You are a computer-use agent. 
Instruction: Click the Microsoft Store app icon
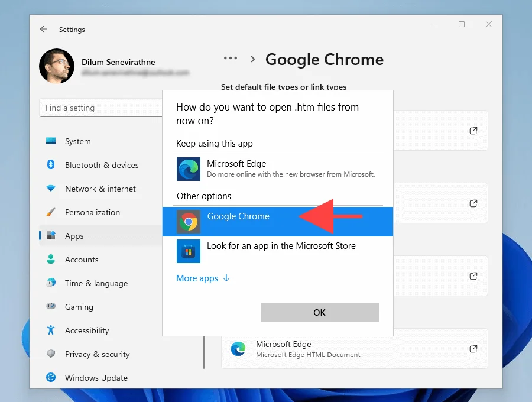189,251
